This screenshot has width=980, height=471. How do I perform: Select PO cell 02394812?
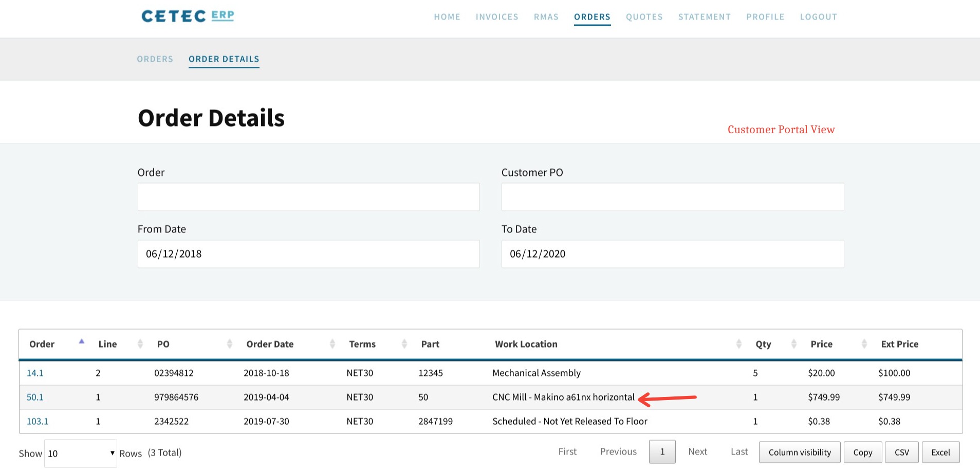(x=174, y=373)
